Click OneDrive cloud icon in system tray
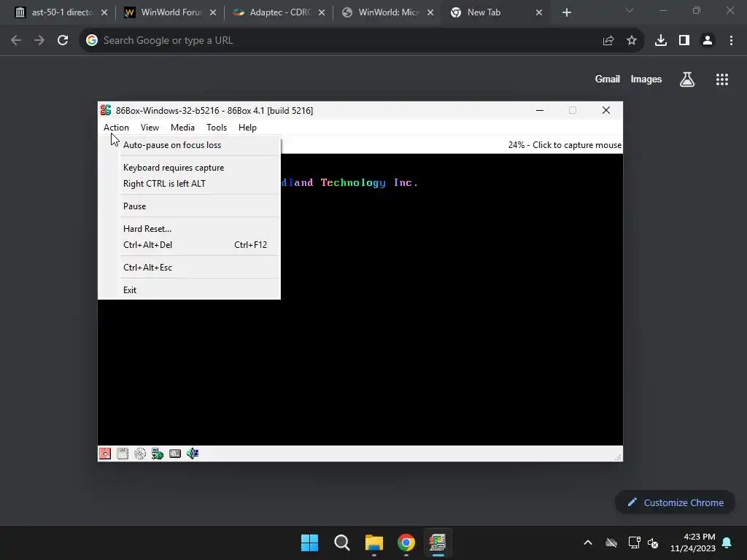 click(611, 542)
